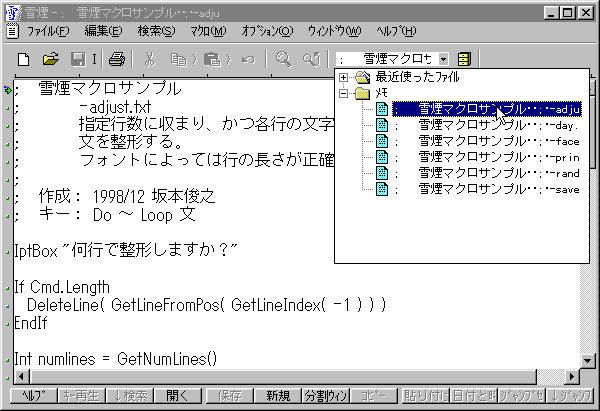Click the yellow file cabinet icon
This screenshot has height=411, width=600.
tap(464, 59)
